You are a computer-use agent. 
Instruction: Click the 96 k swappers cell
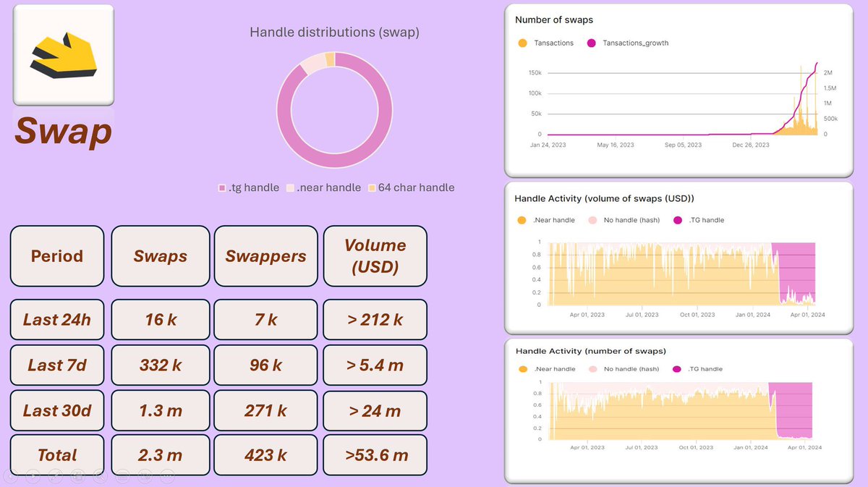pos(266,365)
